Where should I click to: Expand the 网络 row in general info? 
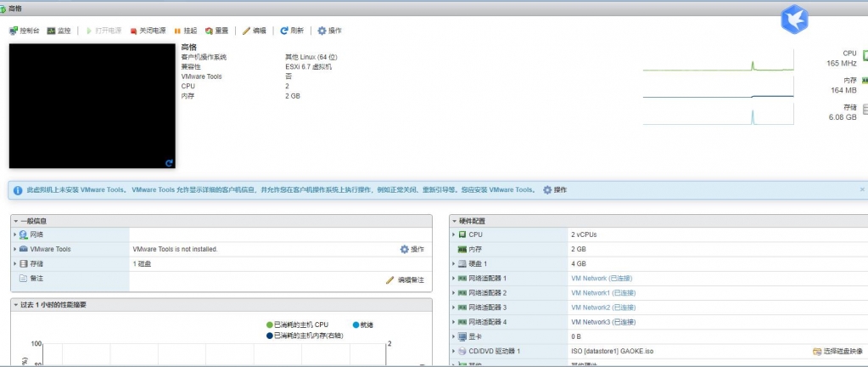[x=15, y=234]
